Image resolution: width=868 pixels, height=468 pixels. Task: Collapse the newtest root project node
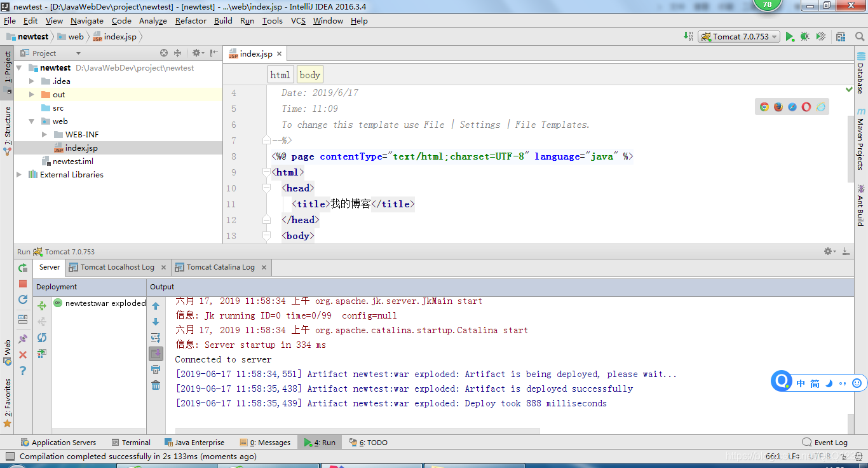coord(19,67)
